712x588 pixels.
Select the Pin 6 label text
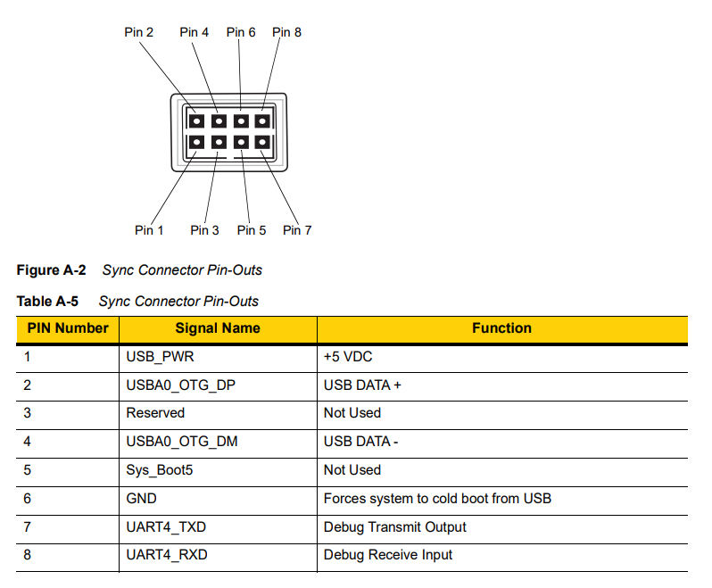[x=241, y=32]
